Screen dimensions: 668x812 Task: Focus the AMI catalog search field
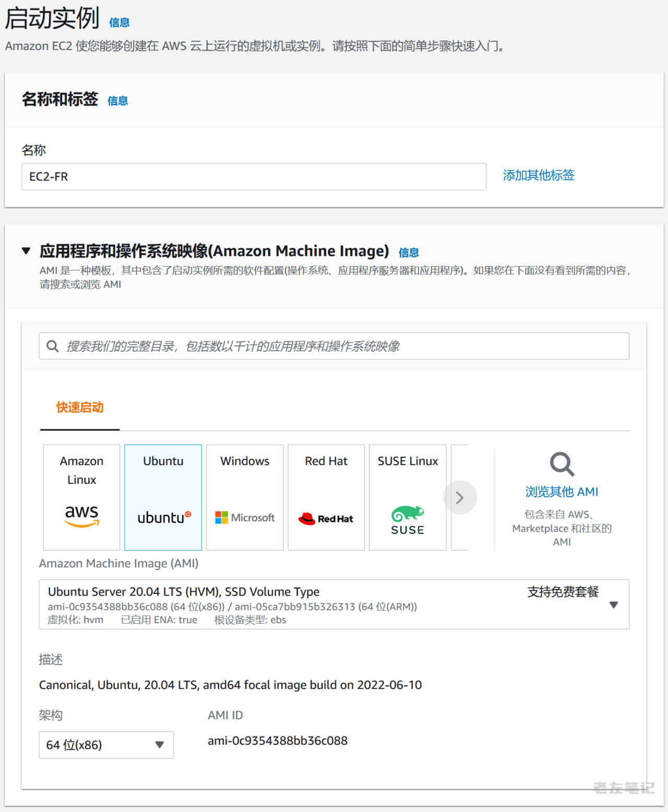334,346
